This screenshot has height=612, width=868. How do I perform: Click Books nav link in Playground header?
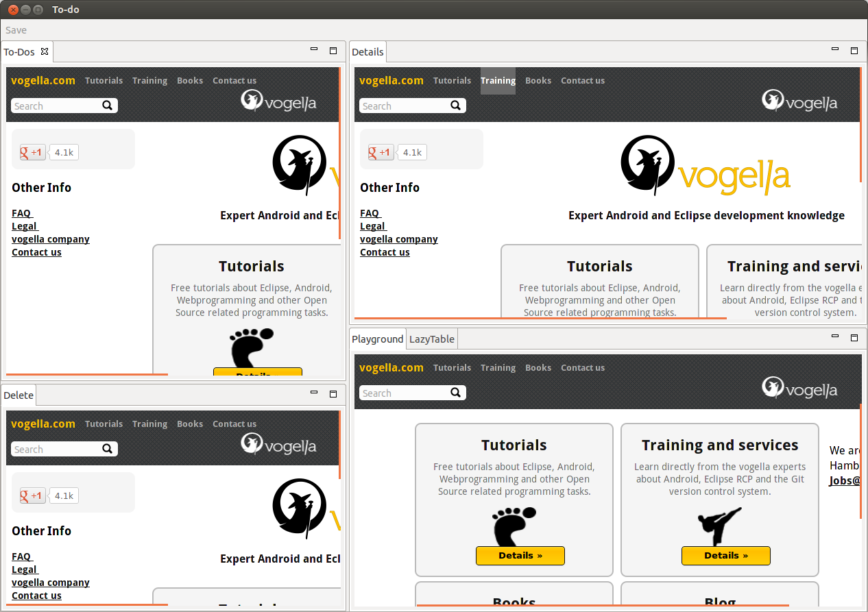[x=538, y=368]
